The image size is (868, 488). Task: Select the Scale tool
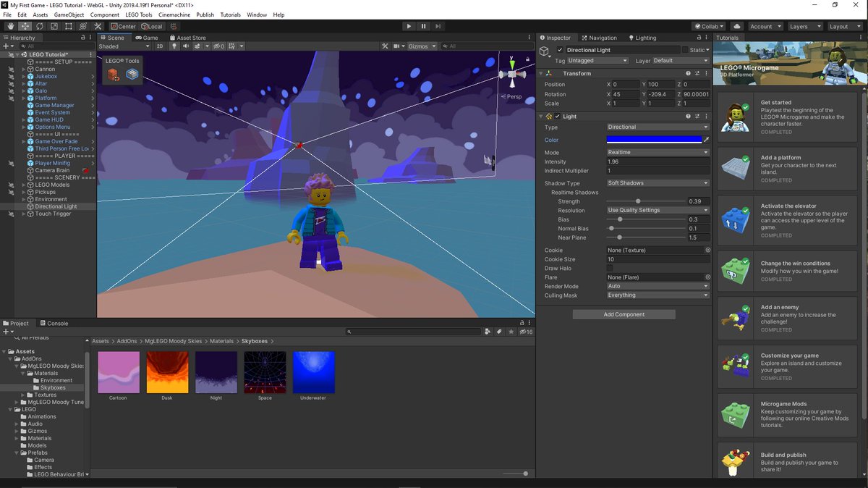pyautogui.click(x=54, y=26)
